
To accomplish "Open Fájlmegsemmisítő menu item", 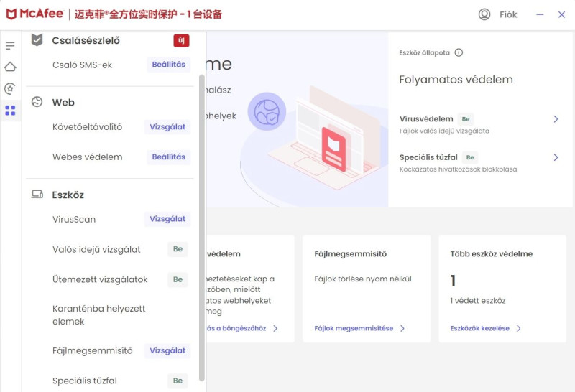I will (93, 350).
